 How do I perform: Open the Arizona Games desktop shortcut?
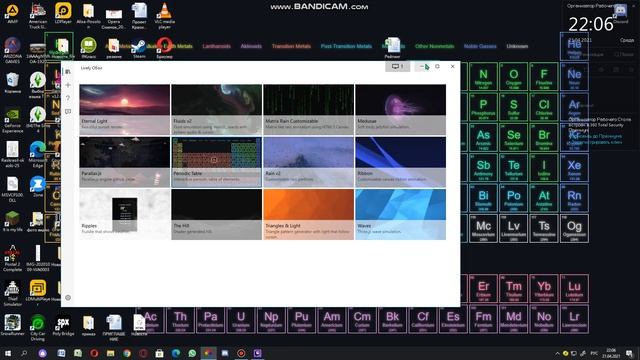[12, 51]
